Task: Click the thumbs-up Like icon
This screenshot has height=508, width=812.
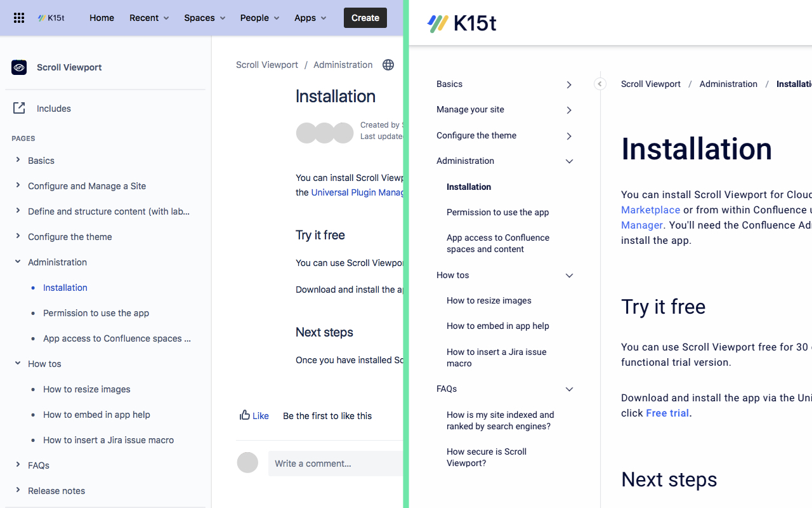Action: pos(245,415)
